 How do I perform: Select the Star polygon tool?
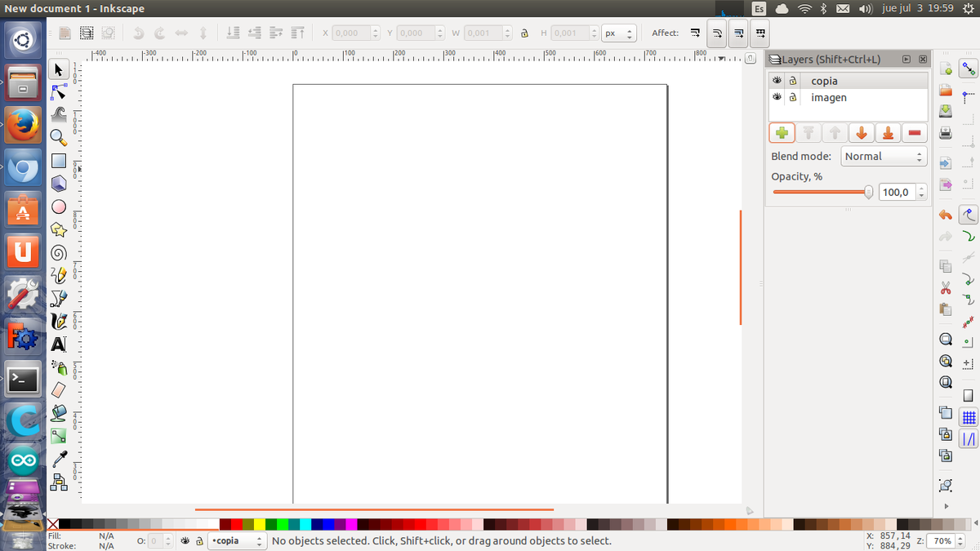click(x=59, y=229)
